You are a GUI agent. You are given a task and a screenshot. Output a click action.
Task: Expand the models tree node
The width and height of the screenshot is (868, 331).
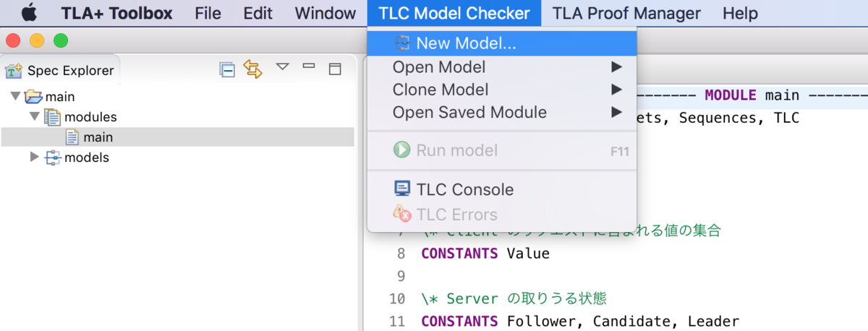[x=34, y=157]
